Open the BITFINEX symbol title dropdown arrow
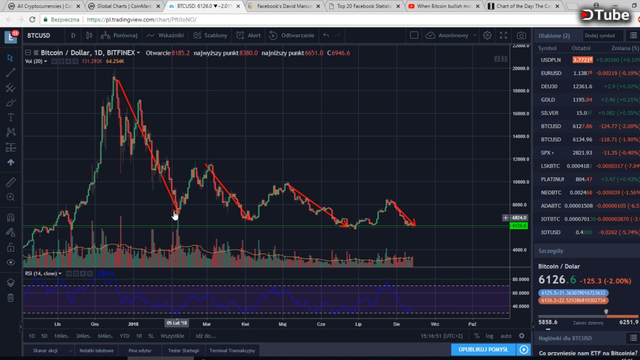640x360 pixels. [x=138, y=53]
